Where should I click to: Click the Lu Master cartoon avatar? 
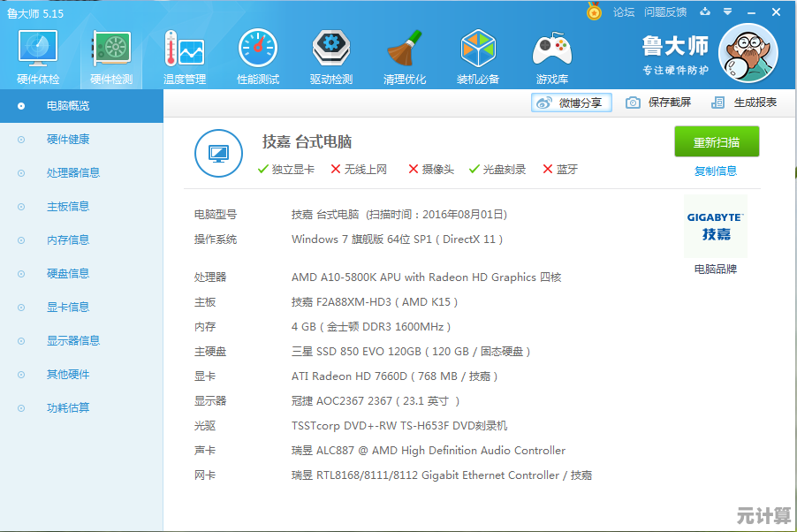tap(748, 52)
